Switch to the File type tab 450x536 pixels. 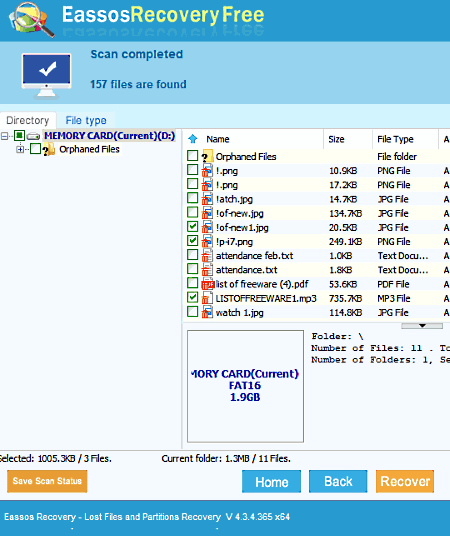pyautogui.click(x=86, y=120)
